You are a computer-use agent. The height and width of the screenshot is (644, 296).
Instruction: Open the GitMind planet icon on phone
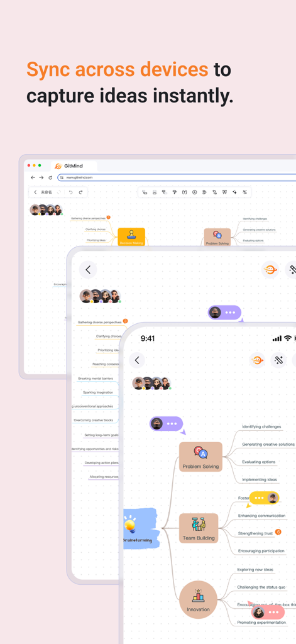pyautogui.click(x=258, y=360)
